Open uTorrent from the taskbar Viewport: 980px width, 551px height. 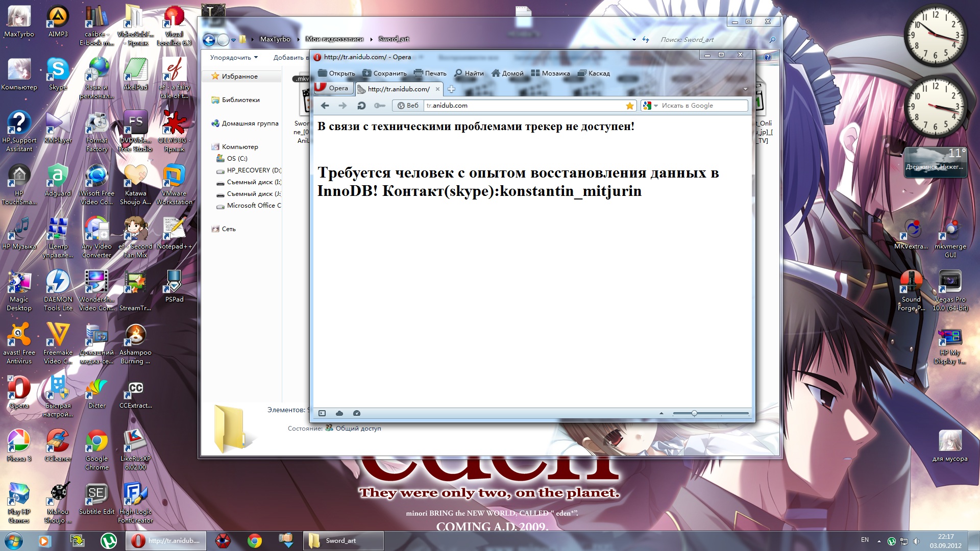coord(108,541)
